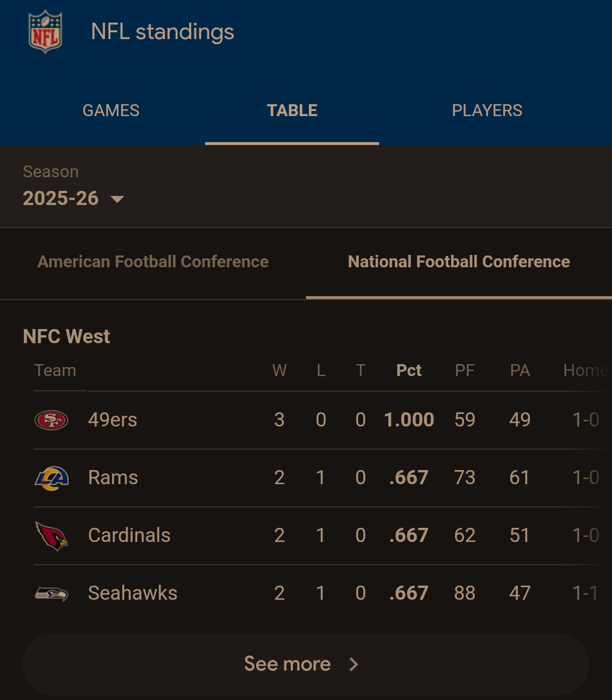
Task: Open the Rams team name link
Action: click(113, 478)
